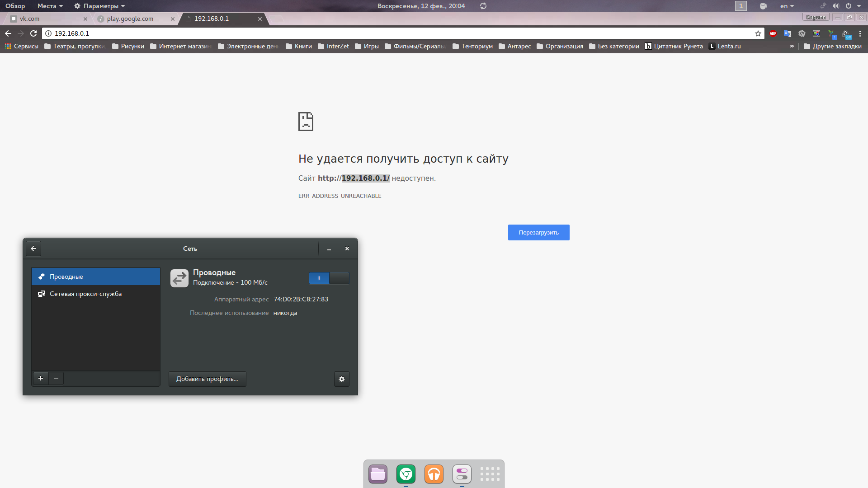Remove connection with the minus button
Screen dimensions: 868x488
click(x=56, y=378)
